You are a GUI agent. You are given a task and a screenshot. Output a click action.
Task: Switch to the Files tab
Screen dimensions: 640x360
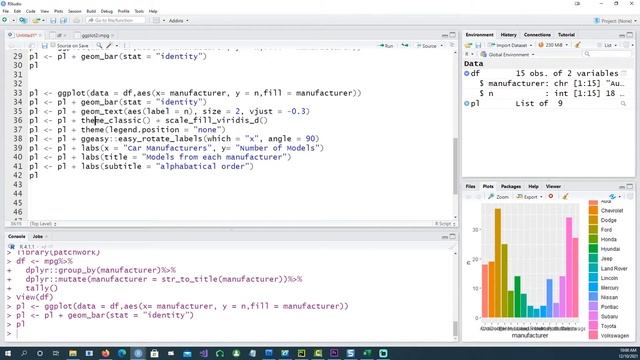click(x=470, y=186)
